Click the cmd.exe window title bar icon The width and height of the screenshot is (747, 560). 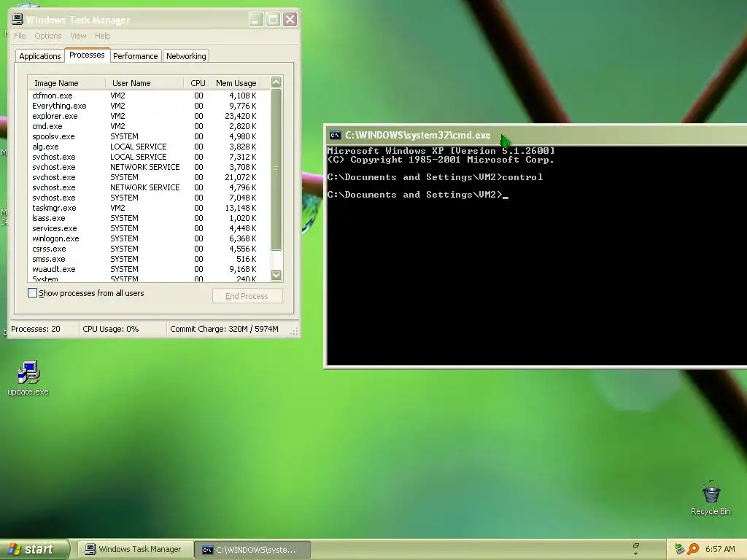[x=336, y=135]
